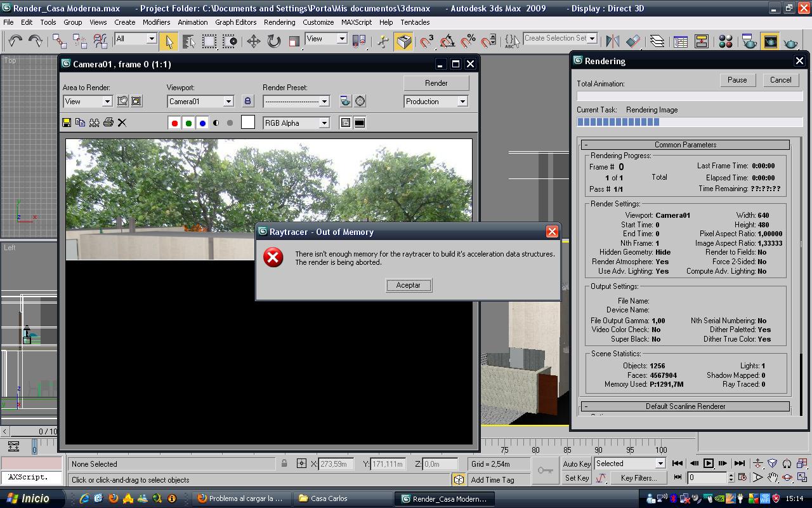Click the Play Animation button
Image resolution: width=812 pixels, height=508 pixels.
click(709, 464)
